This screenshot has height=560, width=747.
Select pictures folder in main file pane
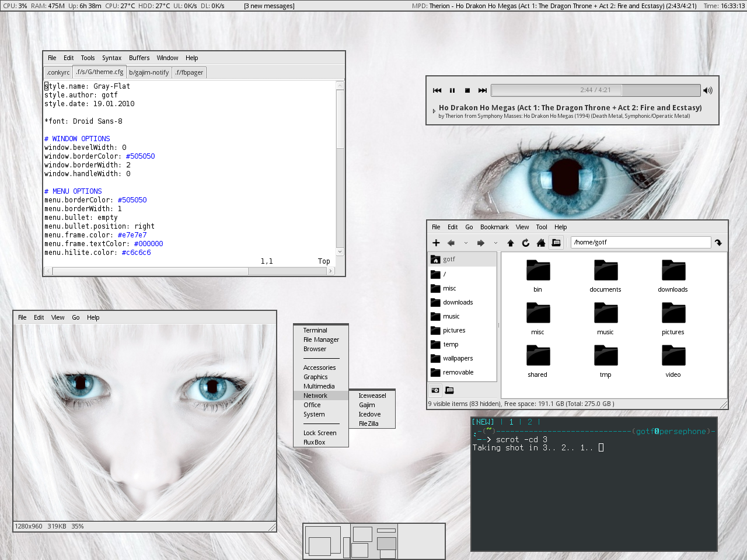[673, 313]
